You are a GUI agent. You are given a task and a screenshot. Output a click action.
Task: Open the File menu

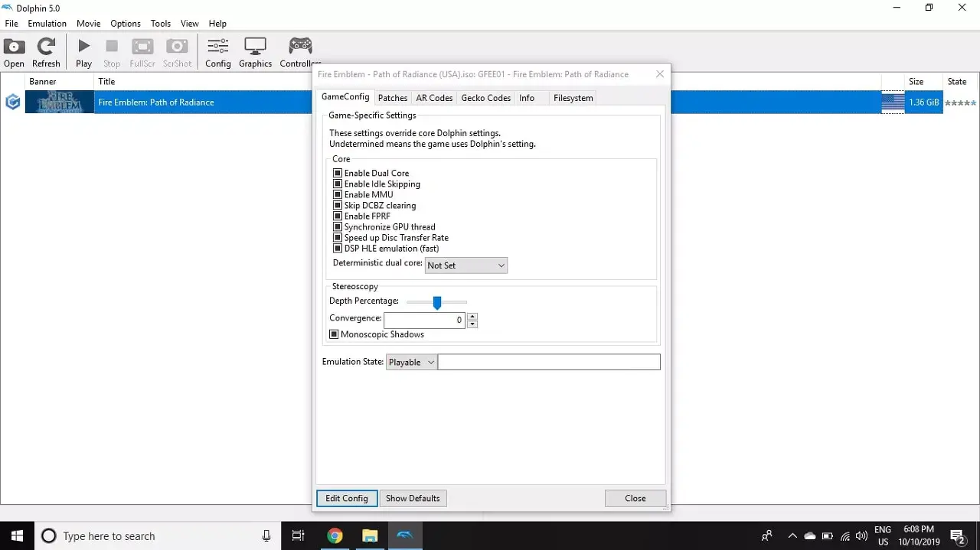[x=11, y=24]
